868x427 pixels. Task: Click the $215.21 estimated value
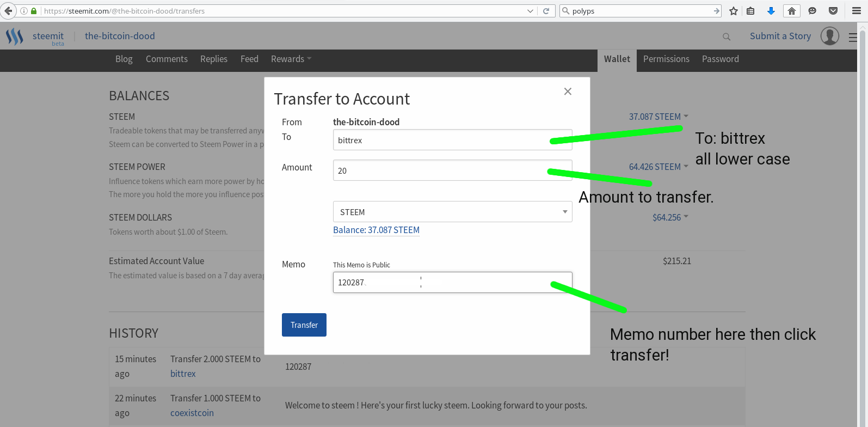pyautogui.click(x=677, y=261)
